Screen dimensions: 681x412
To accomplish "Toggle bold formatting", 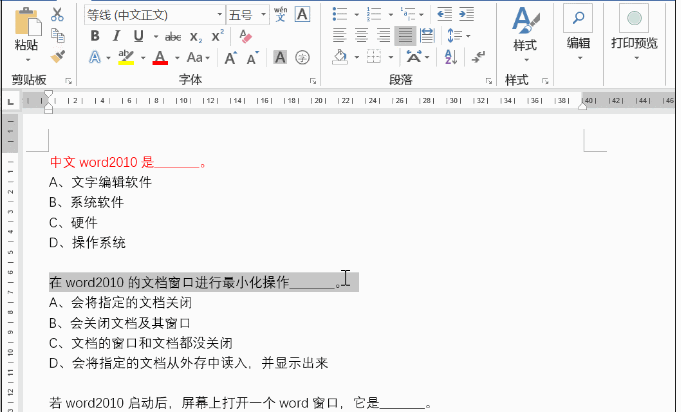I will click(x=95, y=36).
